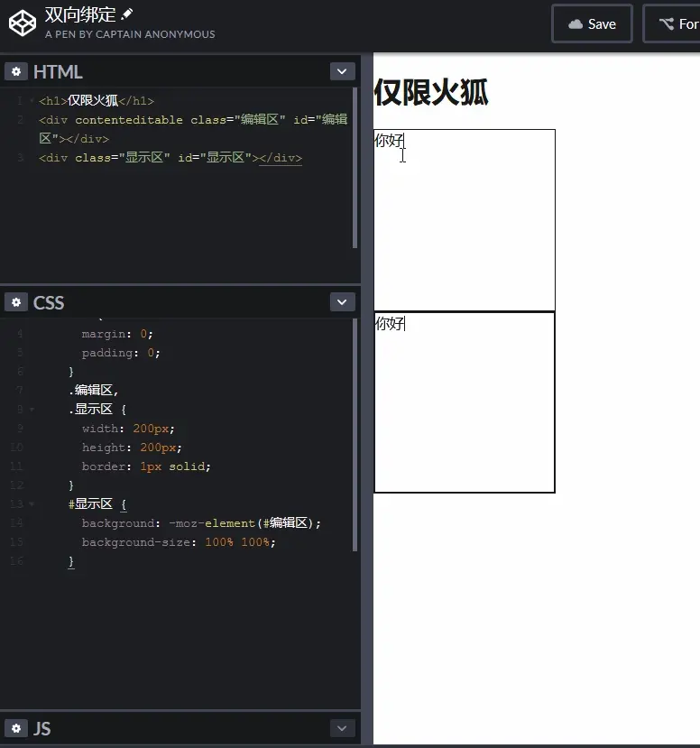Save the pen

[x=593, y=23]
